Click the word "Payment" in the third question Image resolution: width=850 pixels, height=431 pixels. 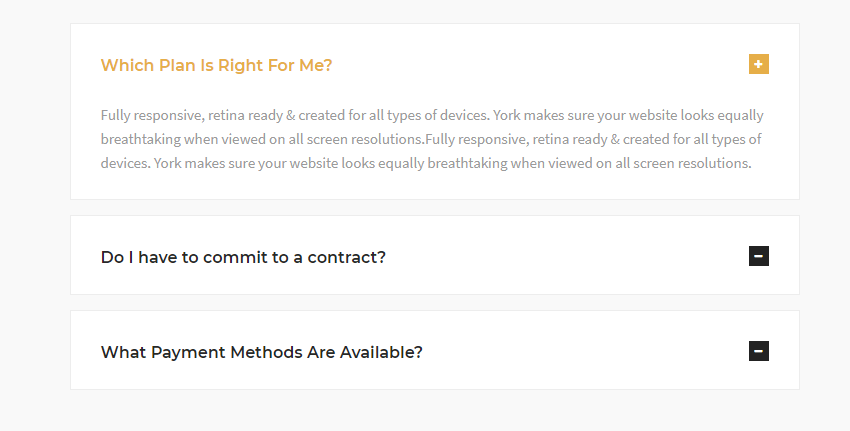point(185,352)
